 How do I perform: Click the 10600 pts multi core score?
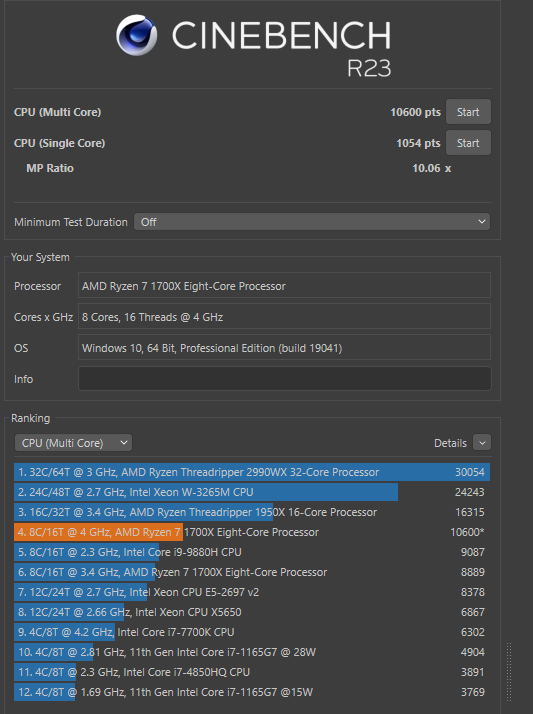[x=415, y=112]
